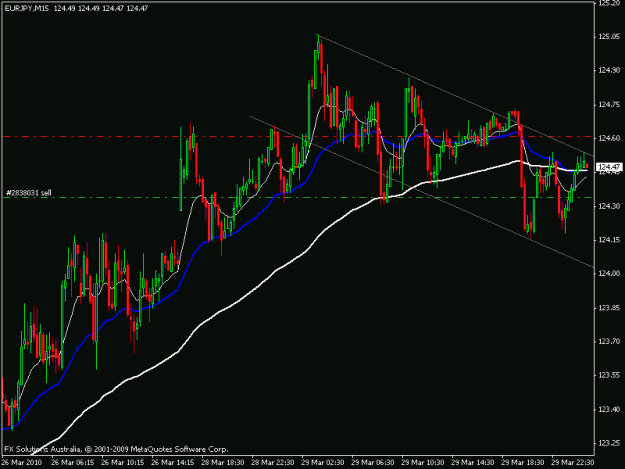Click the 26 Mar 06:15 time label
625x469 pixels.
coord(73,463)
